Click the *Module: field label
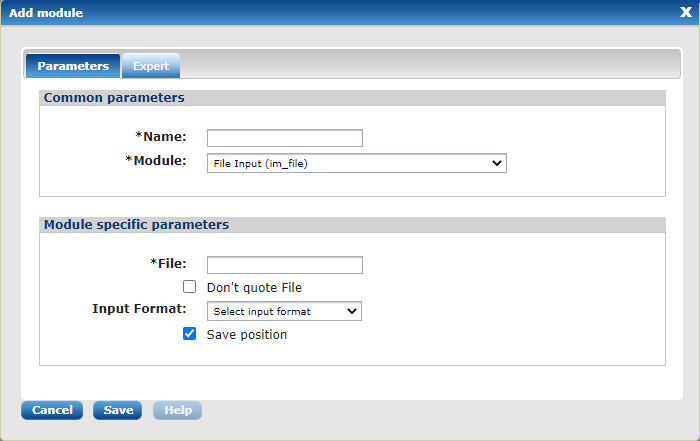The width and height of the screenshot is (700, 441). 156,160
